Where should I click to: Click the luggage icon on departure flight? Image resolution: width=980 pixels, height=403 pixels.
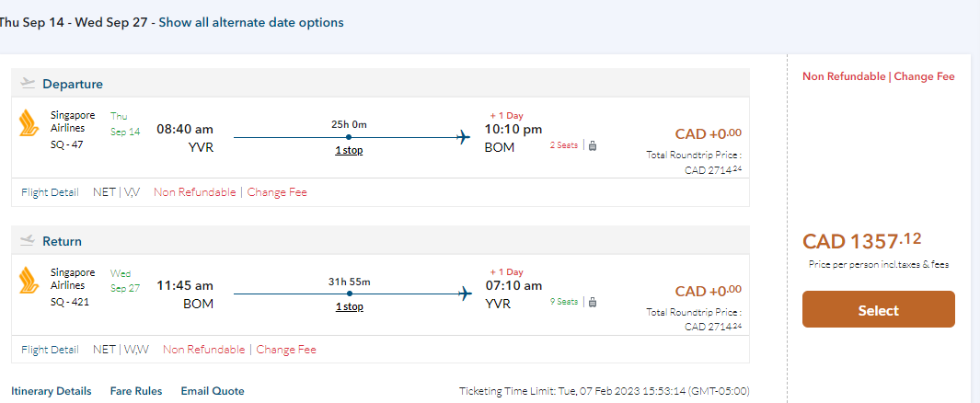(593, 145)
